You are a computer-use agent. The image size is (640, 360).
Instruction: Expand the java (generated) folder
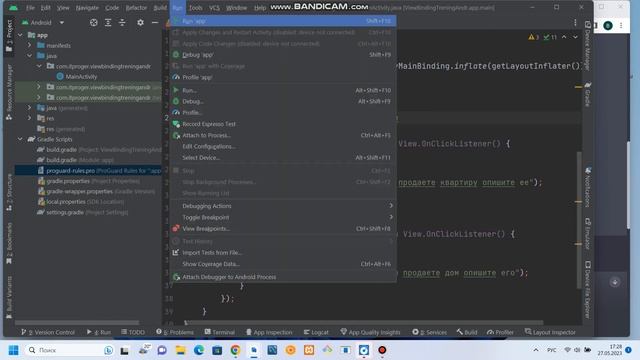[x=29, y=108]
